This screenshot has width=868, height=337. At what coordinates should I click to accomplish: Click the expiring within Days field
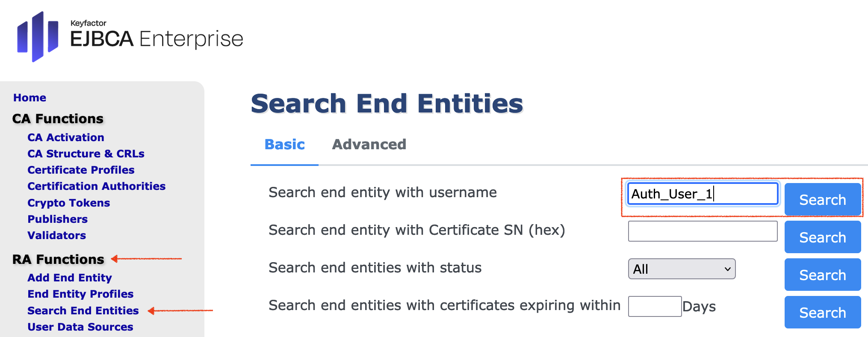pyautogui.click(x=654, y=307)
